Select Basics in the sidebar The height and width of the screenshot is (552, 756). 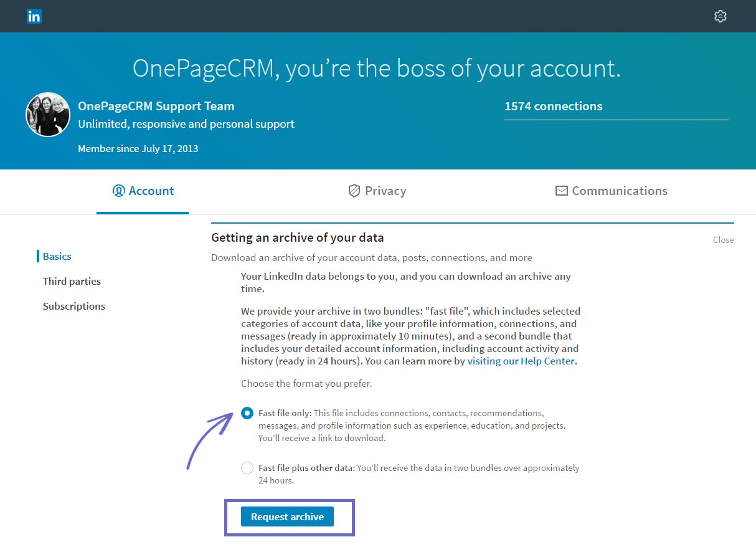(x=57, y=256)
